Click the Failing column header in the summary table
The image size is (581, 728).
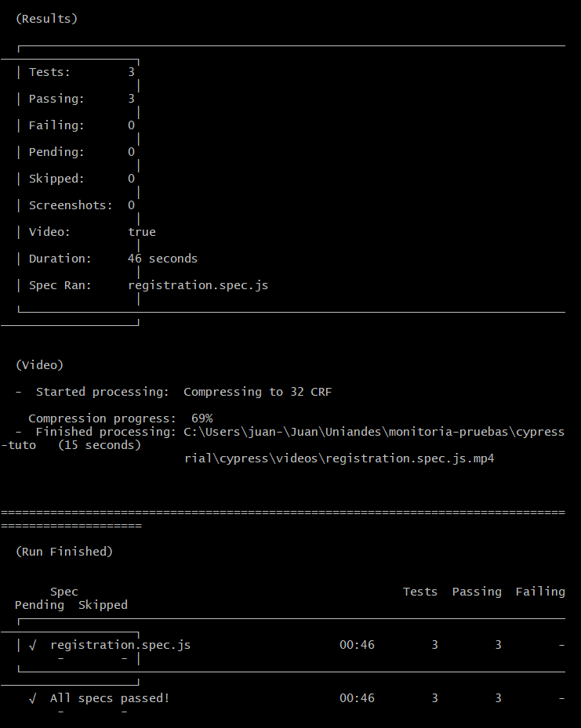(540, 592)
